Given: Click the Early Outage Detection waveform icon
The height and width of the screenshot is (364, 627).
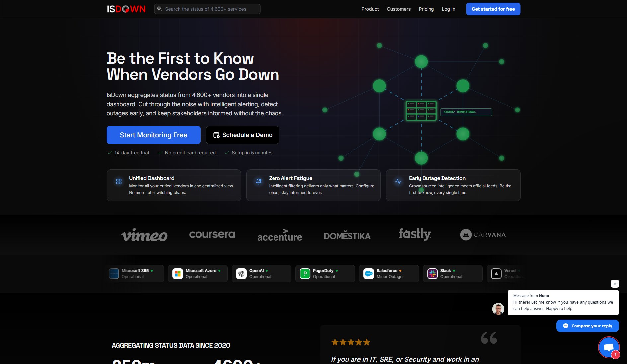Looking at the screenshot, I should pyautogui.click(x=398, y=182).
